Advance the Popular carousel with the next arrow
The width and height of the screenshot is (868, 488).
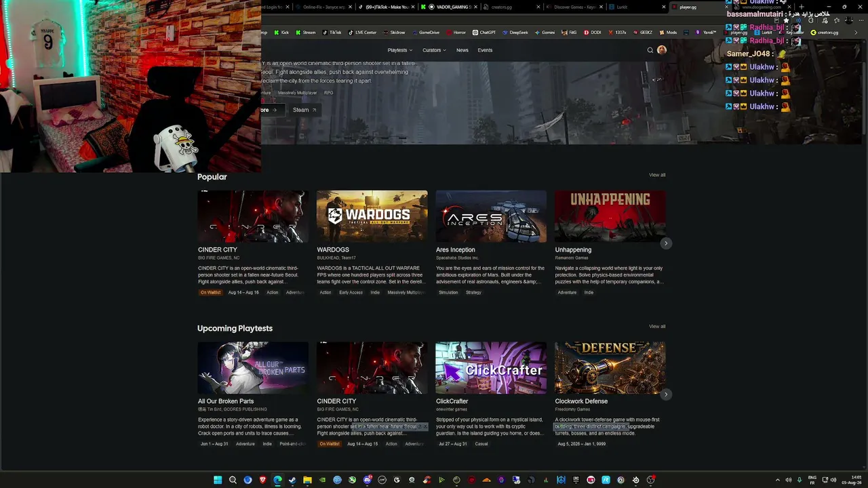pyautogui.click(x=666, y=243)
